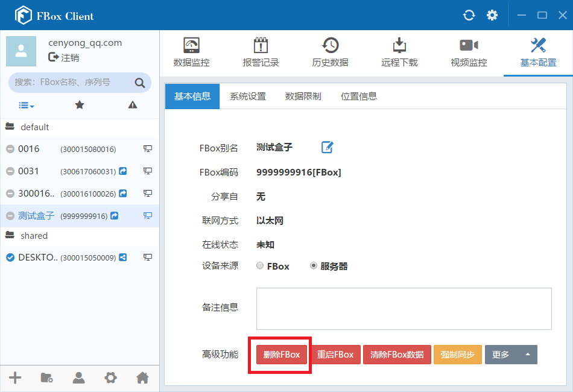Screen dimensions: 573x392
Task: Open the 远程下载 remote download section
Action: pos(399,52)
